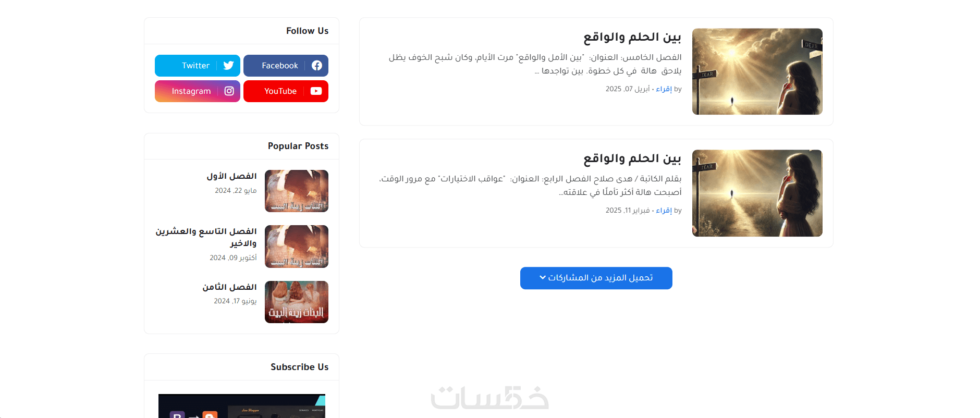This screenshot has height=418, width=980.
Task: Open the Facebook follow button
Action: point(286,66)
